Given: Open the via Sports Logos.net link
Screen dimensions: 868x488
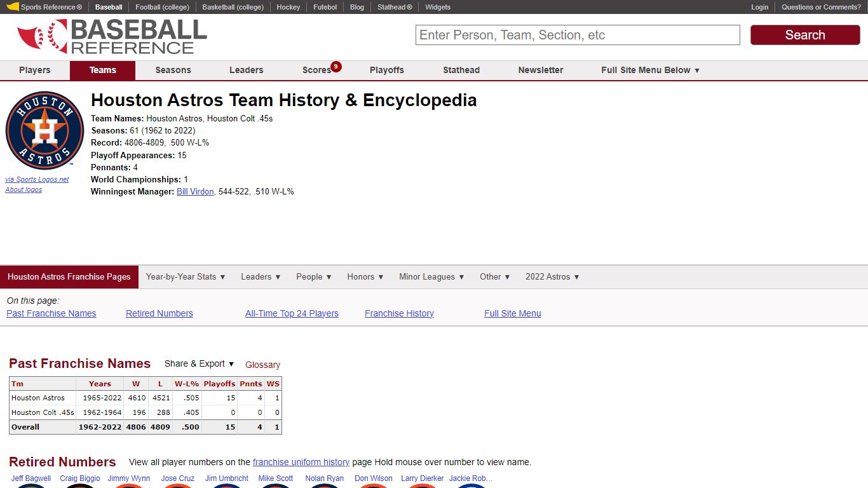Looking at the screenshot, I should [37, 179].
